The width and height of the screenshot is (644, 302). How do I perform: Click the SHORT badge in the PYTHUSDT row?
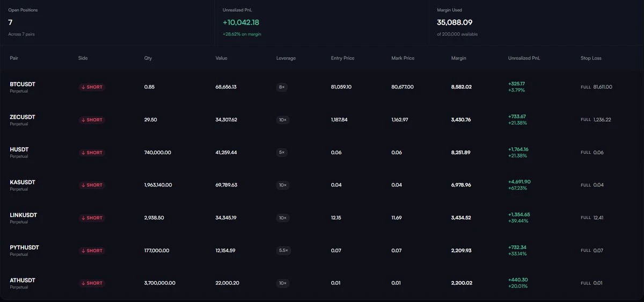tap(92, 250)
